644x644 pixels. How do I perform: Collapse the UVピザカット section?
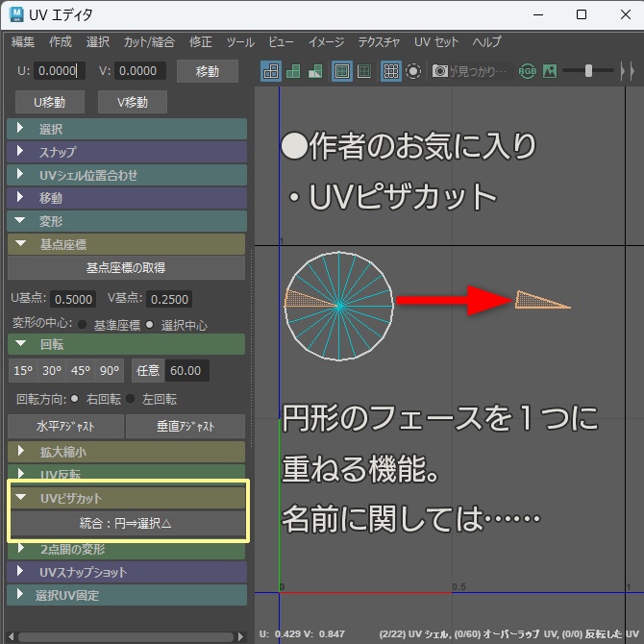pos(128,498)
